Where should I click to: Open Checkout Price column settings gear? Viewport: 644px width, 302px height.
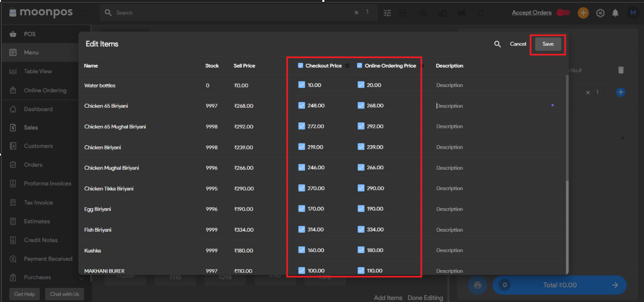[347, 66]
